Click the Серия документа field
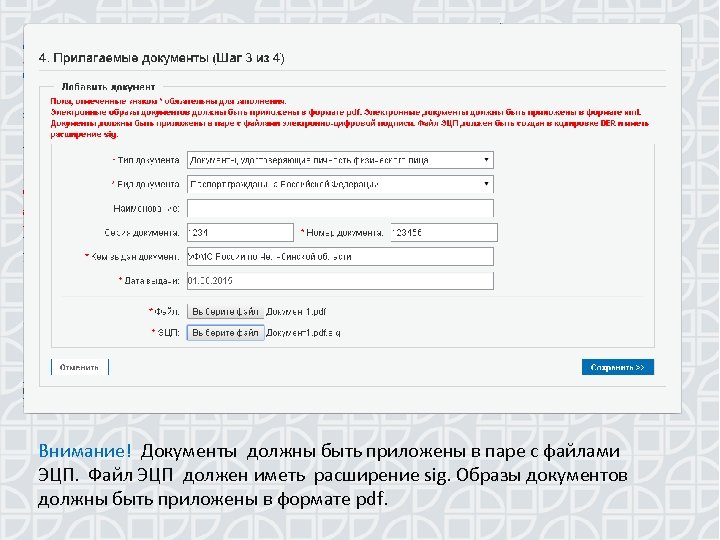 click(240, 232)
